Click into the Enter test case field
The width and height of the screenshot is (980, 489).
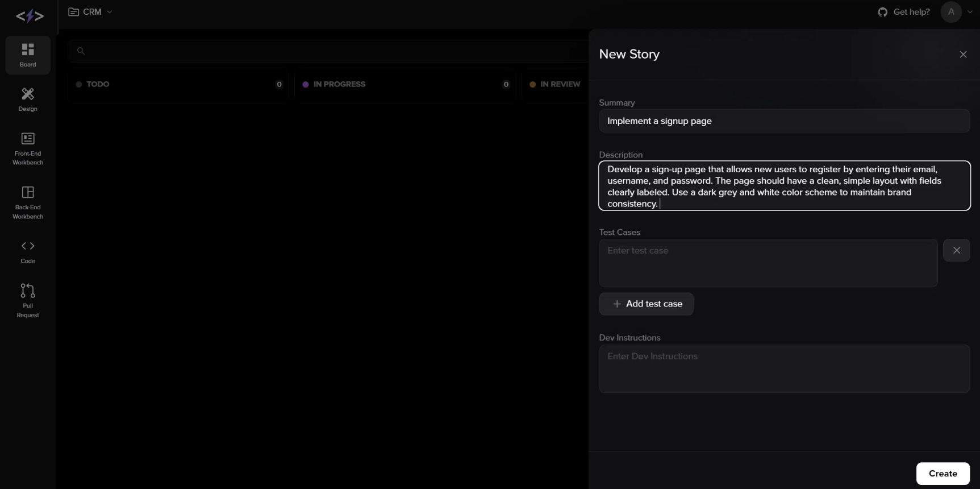pos(768,263)
